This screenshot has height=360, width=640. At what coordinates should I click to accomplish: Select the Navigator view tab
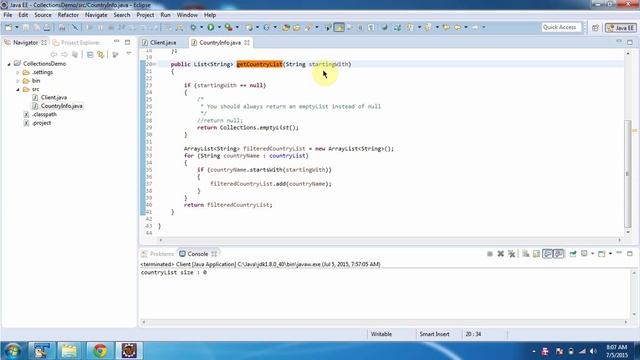(25, 42)
